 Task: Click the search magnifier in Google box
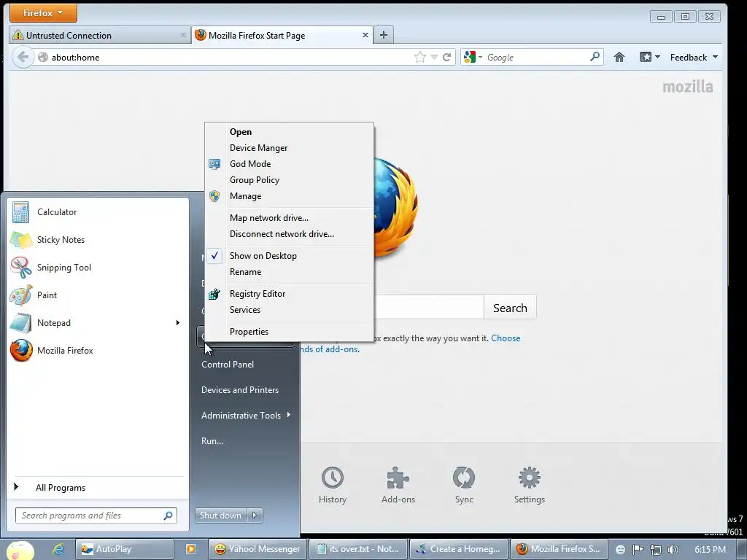[595, 57]
